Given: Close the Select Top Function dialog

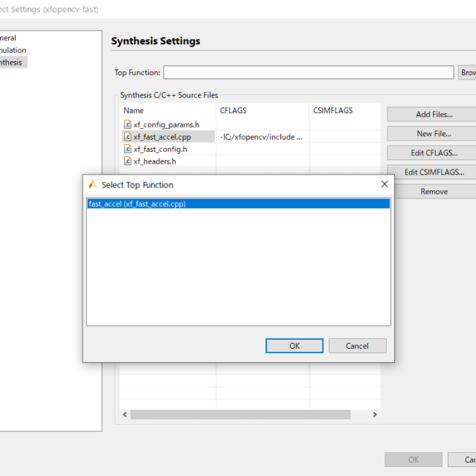Looking at the screenshot, I should pos(384,184).
